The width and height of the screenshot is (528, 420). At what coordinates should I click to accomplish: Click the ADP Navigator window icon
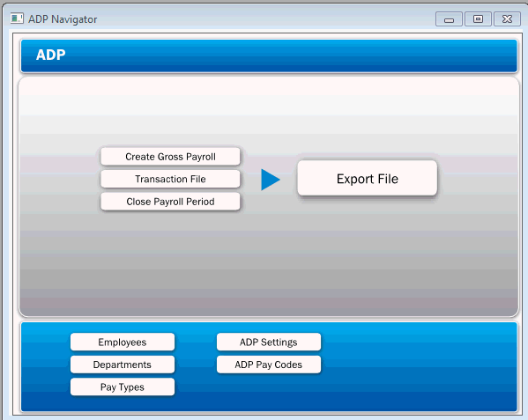[17, 18]
